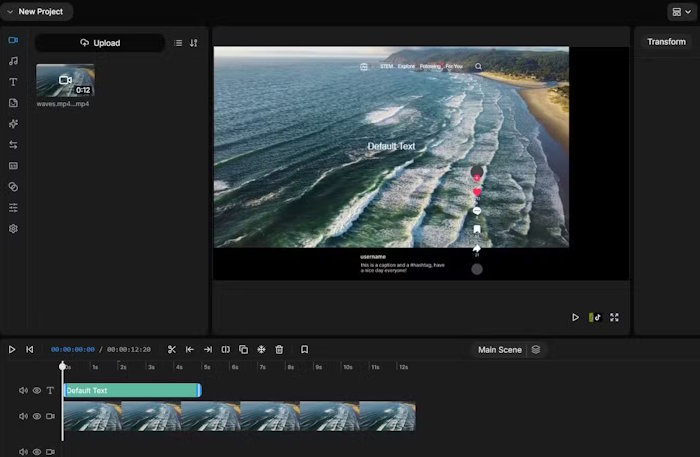Toggle the TikTok safe-zone overlay
This screenshot has width=700, height=457.
coord(595,317)
